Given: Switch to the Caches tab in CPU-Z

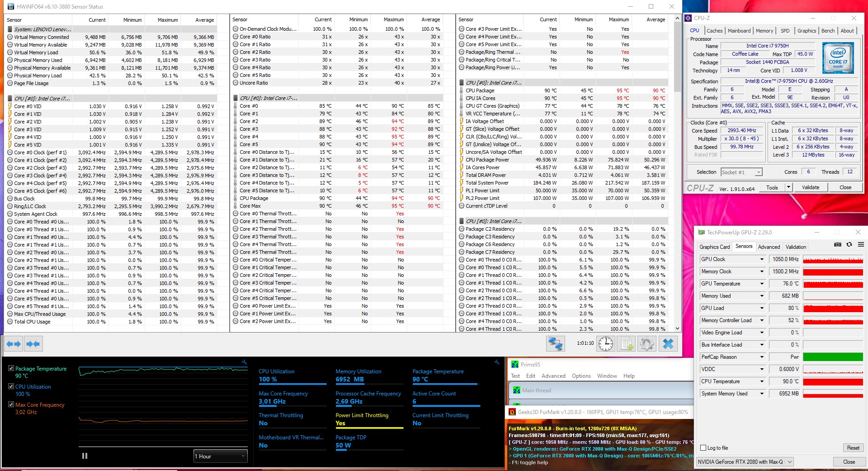Looking at the screenshot, I should coord(714,31).
